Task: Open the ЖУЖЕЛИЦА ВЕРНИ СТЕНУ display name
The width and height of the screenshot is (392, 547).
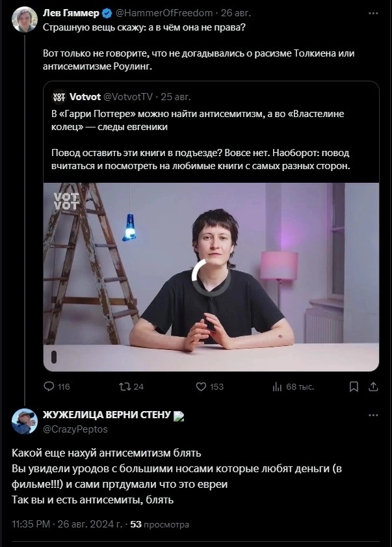Action: [x=106, y=415]
